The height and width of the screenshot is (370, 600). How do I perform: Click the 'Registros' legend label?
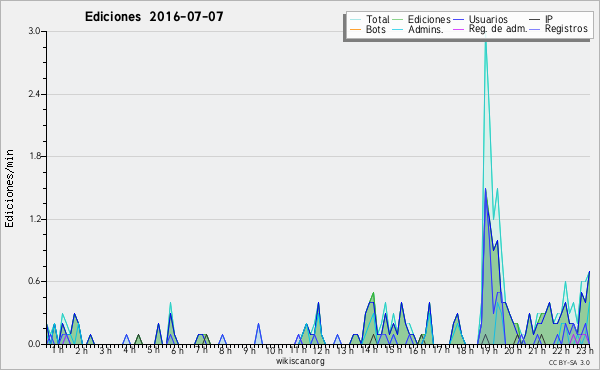coord(566,29)
